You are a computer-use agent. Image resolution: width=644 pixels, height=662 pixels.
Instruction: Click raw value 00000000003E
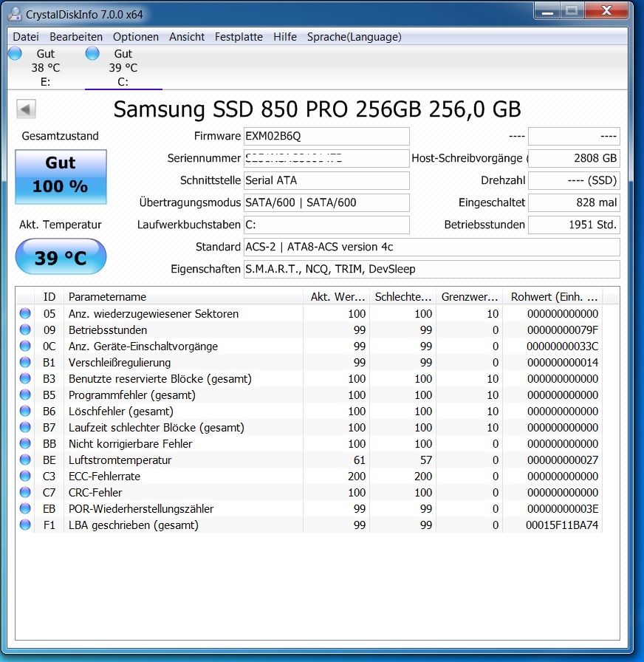point(563,509)
